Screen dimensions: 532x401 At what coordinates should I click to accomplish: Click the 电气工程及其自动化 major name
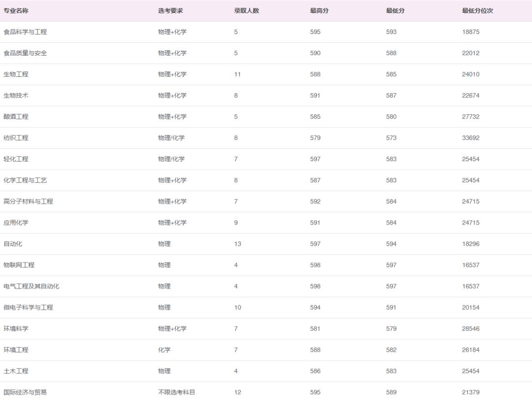[31, 286]
